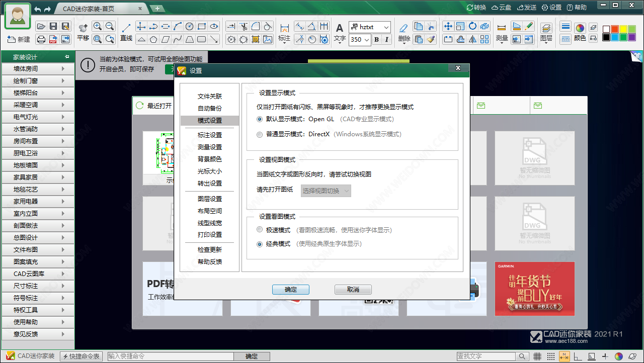
Task: Select the 平移 pan hand tool
Action: 83,27
